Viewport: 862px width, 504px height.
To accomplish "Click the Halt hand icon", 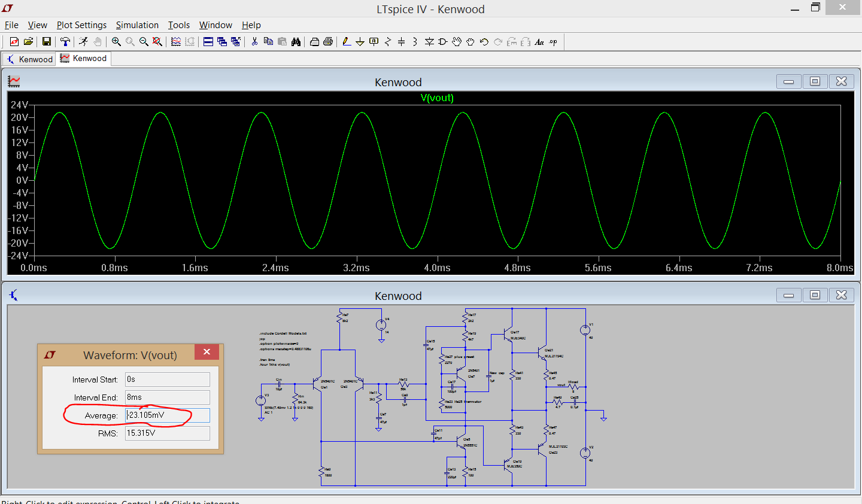I will [x=97, y=41].
